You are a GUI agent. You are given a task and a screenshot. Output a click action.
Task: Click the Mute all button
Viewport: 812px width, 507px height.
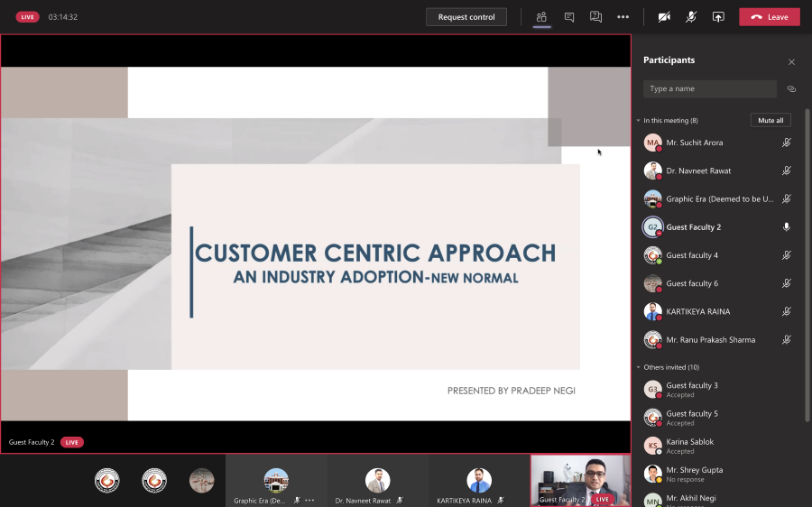pyautogui.click(x=770, y=120)
